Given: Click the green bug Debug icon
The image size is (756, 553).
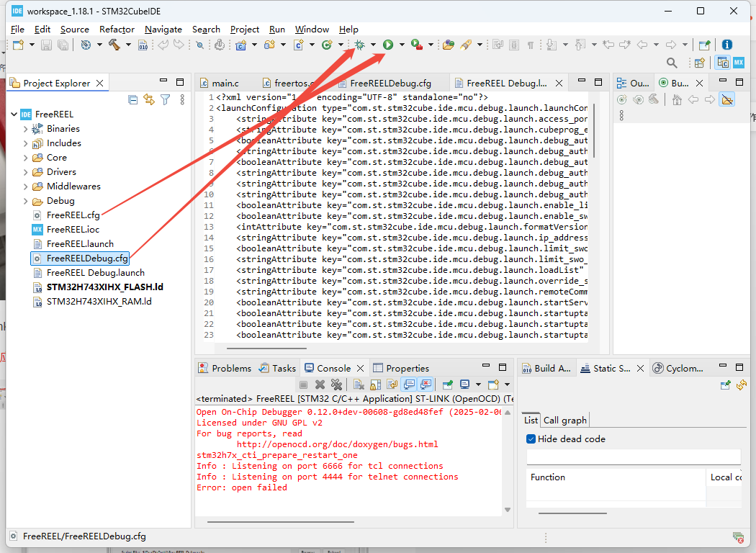Looking at the screenshot, I should [x=359, y=45].
